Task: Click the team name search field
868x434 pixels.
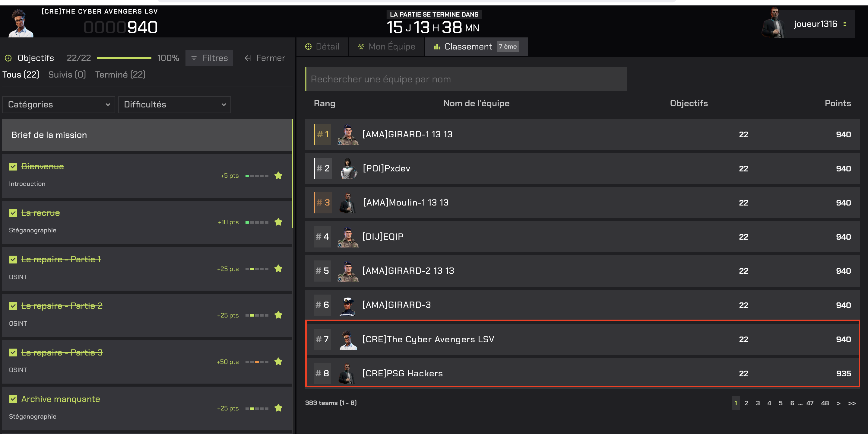Action: point(466,79)
